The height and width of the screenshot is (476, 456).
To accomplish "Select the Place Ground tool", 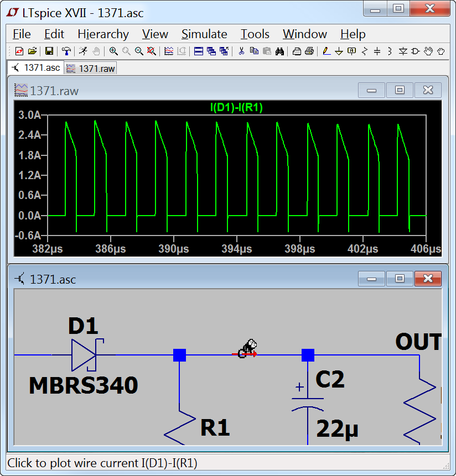I will [x=339, y=51].
